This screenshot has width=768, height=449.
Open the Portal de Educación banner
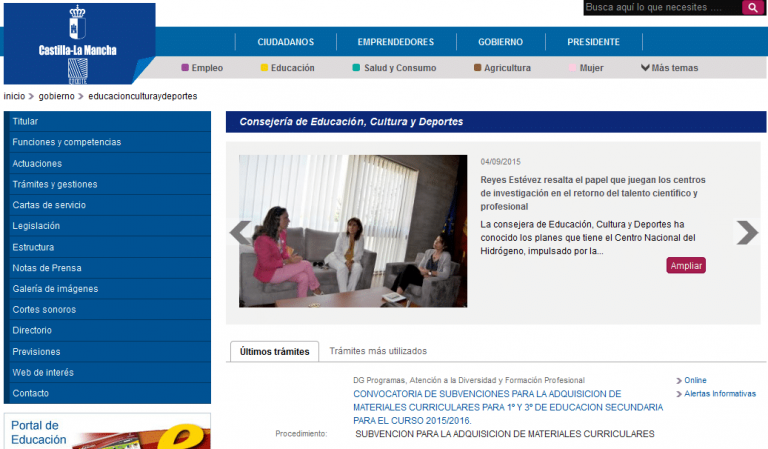(107, 432)
